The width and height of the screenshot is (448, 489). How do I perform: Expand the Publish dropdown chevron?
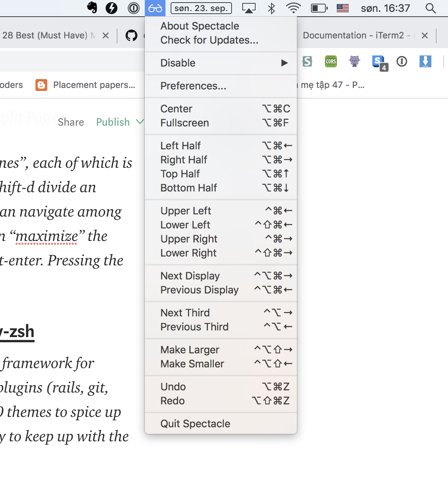tap(140, 122)
